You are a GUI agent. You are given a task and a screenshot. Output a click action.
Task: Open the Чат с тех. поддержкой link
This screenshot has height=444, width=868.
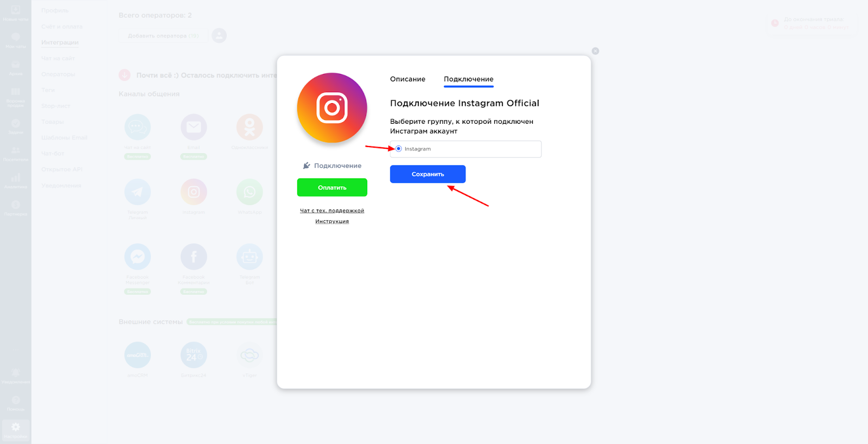(x=332, y=211)
